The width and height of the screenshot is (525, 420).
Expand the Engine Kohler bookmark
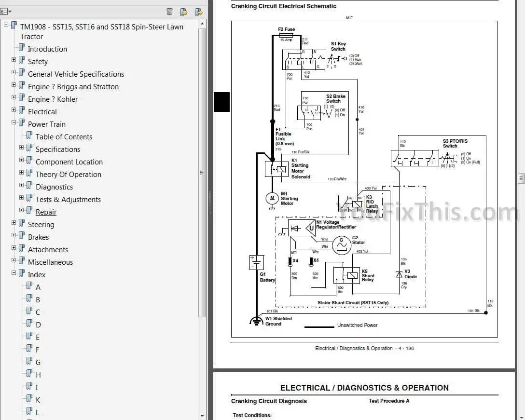tap(14, 97)
